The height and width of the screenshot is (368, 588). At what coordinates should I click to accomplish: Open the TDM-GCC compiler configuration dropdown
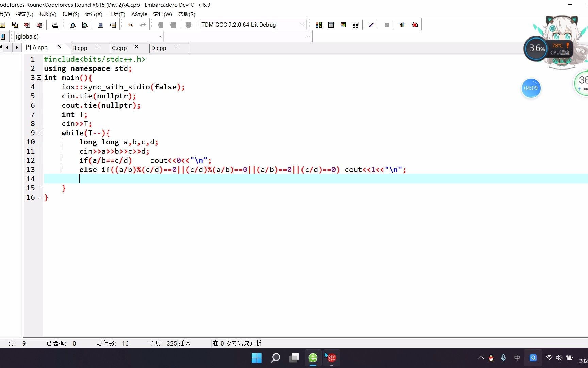tap(302, 24)
